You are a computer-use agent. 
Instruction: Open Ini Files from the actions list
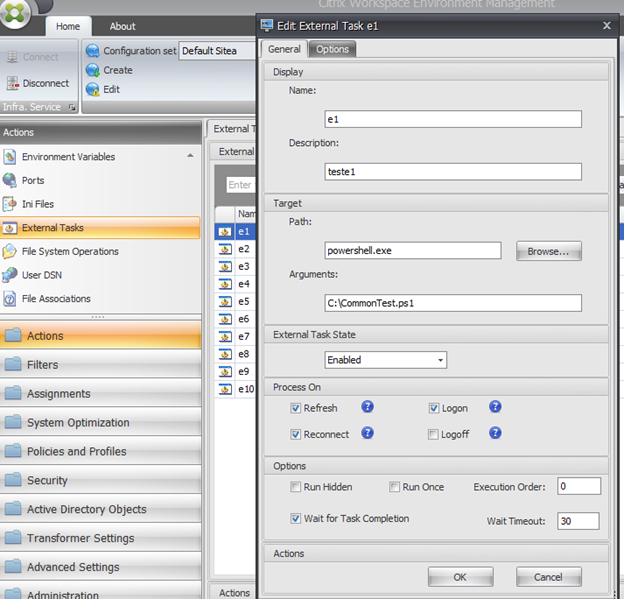tap(10, 204)
